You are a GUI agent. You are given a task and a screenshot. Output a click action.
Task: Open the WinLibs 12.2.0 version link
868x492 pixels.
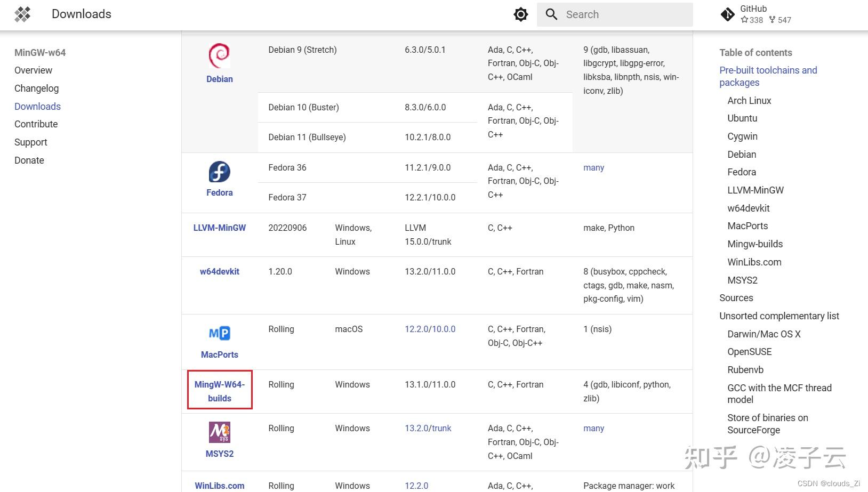click(x=416, y=486)
